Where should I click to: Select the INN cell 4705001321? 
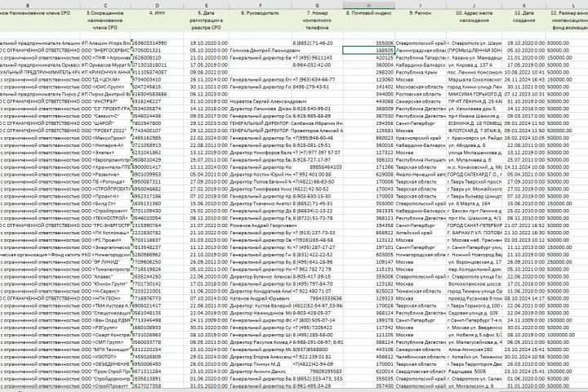(x=157, y=51)
